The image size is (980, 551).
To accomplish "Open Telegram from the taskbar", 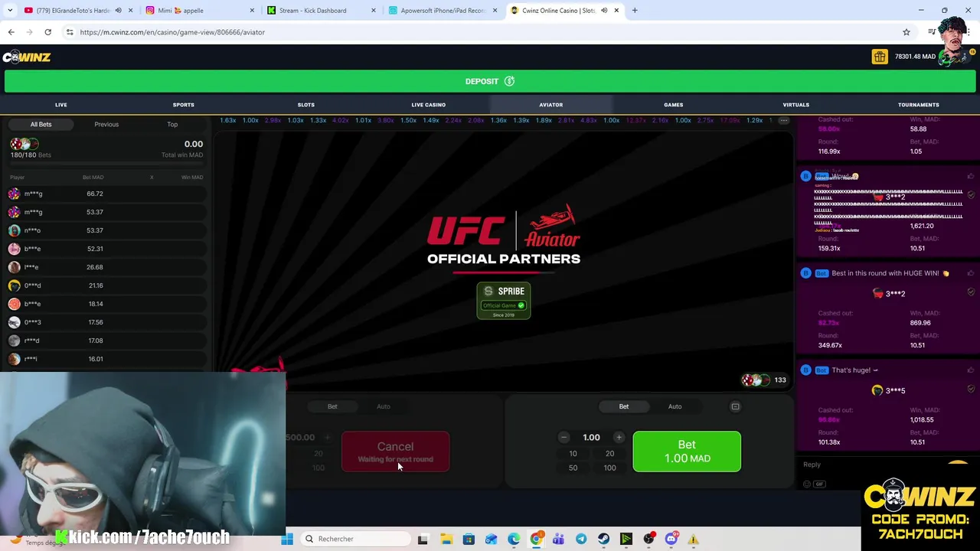I will [581, 539].
